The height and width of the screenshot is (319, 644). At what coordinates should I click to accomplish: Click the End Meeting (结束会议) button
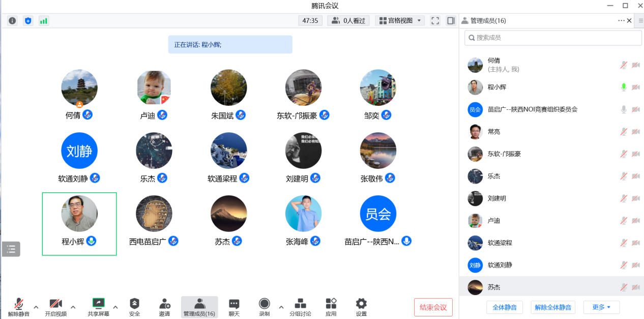pyautogui.click(x=433, y=307)
